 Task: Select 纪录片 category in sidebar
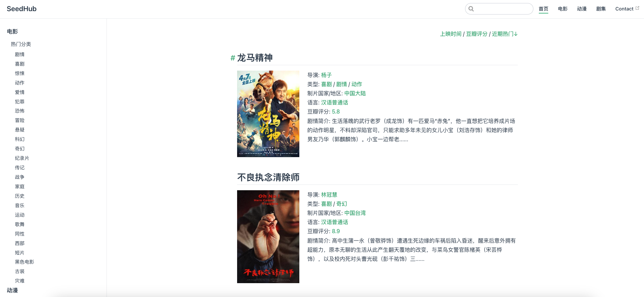[x=22, y=158]
